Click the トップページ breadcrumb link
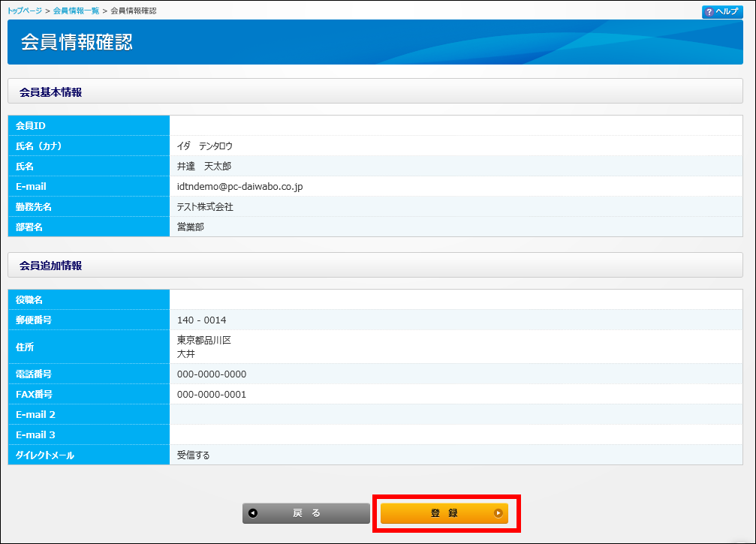Image resolution: width=756 pixels, height=544 pixels. tap(25, 11)
